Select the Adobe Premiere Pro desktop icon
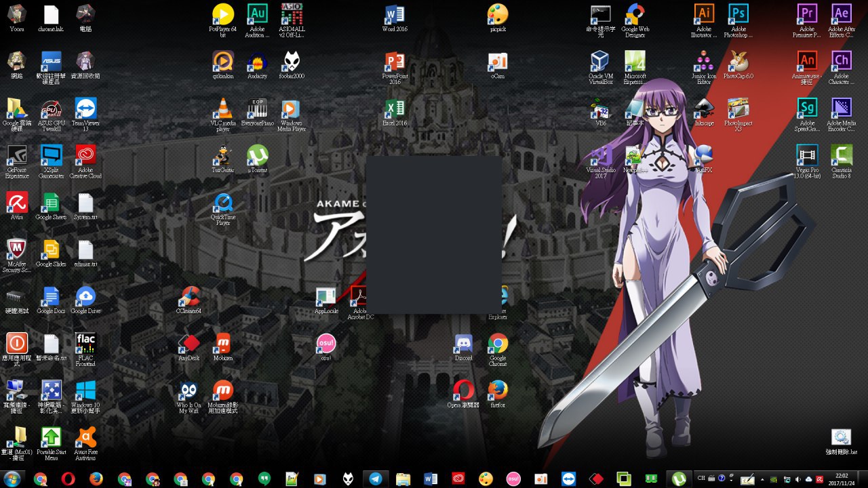The height and width of the screenshot is (488, 868). [807, 14]
